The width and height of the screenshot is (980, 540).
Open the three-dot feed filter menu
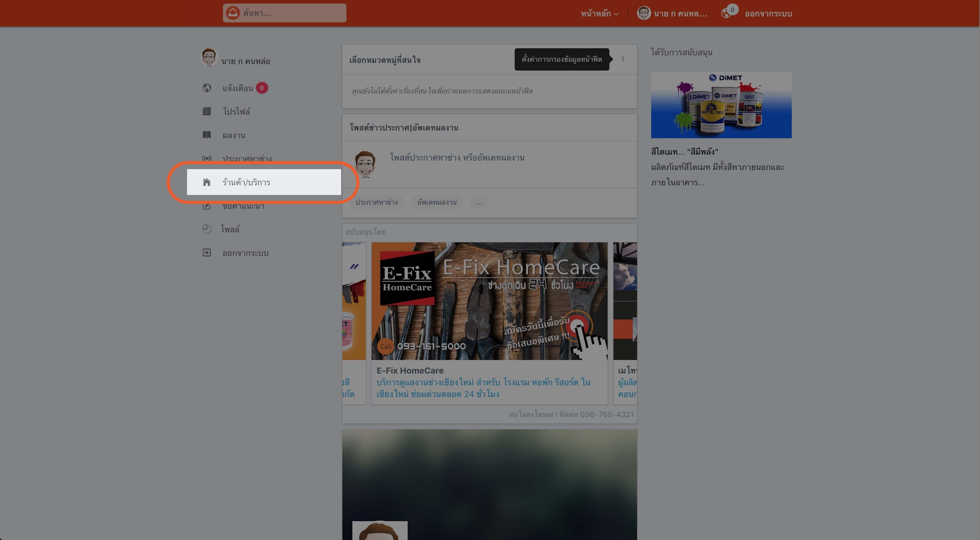pyautogui.click(x=623, y=59)
